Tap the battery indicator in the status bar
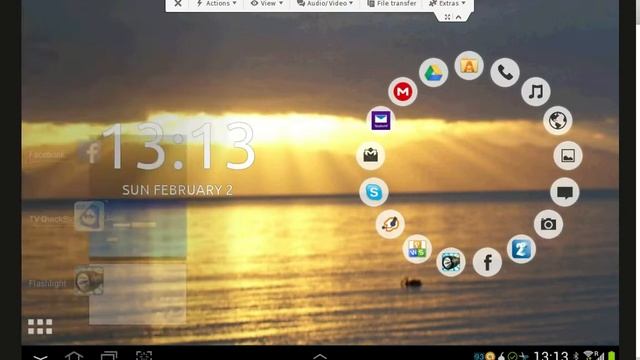Image resolution: width=640 pixels, height=360 pixels. 612,356
